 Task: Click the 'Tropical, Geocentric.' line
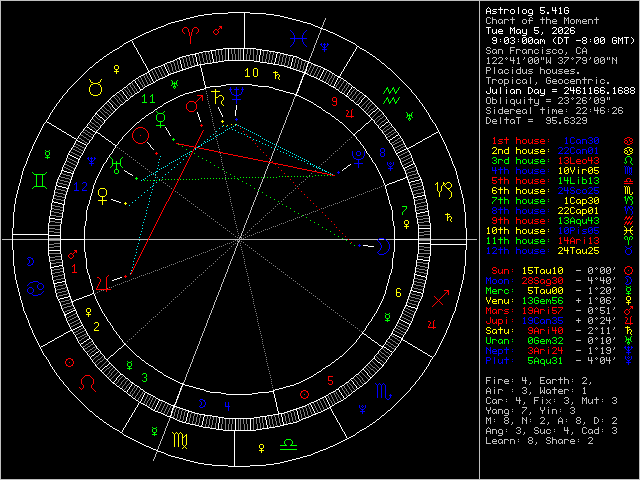[x=548, y=81]
